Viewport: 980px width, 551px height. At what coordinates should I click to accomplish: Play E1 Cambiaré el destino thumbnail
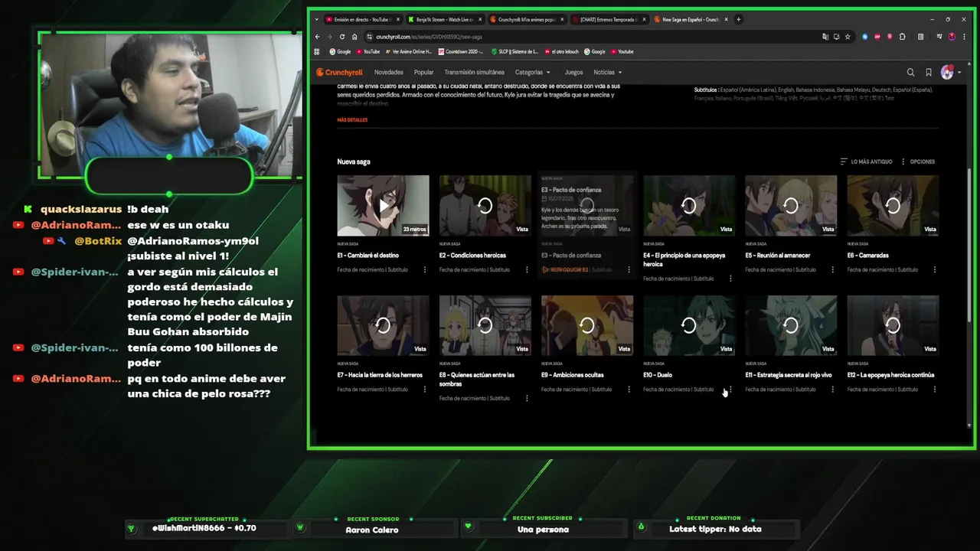(383, 205)
